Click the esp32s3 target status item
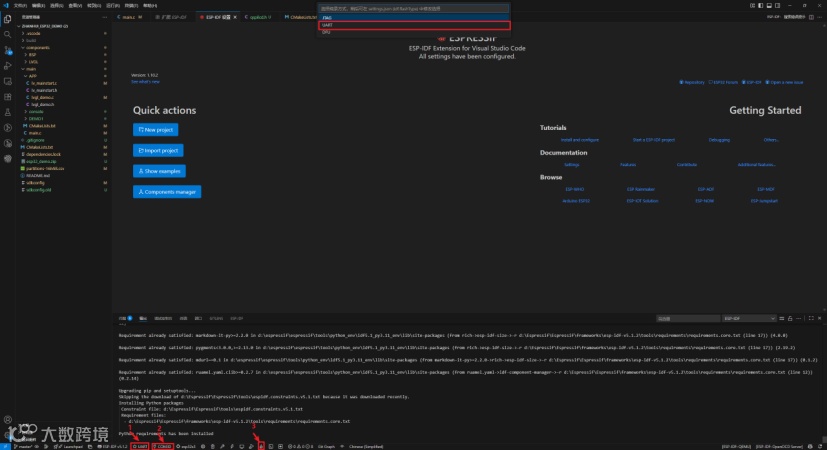The width and height of the screenshot is (828, 450). tap(186, 446)
